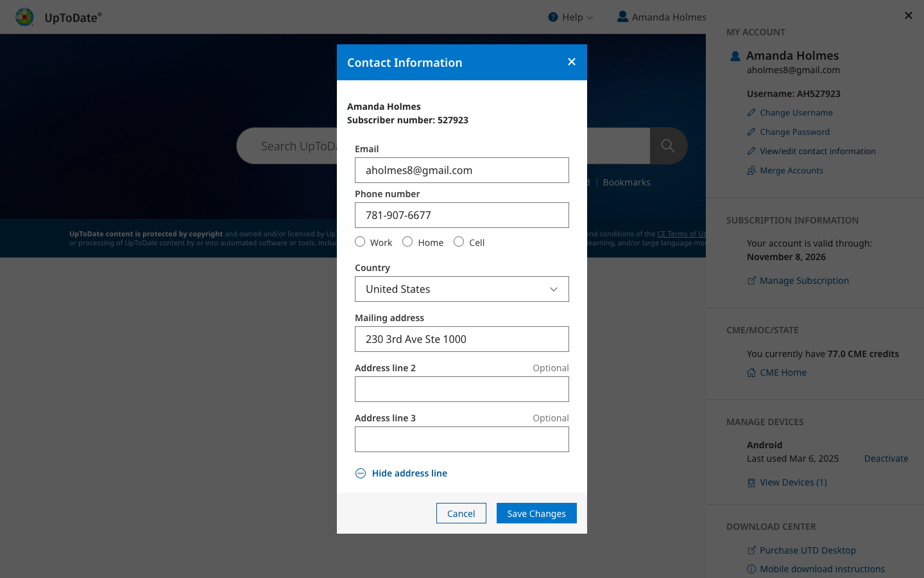Click the Subscriber number: 527923 text
924x578 pixels.
point(407,120)
